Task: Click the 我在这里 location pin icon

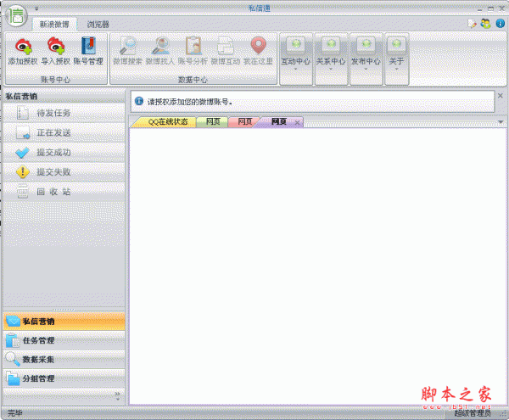Action: click(259, 46)
